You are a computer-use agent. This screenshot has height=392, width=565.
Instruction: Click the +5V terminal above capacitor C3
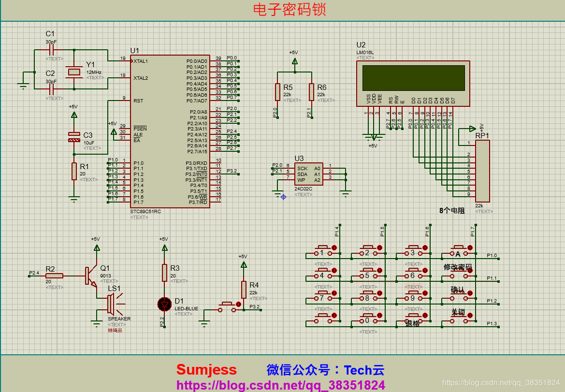click(x=74, y=115)
